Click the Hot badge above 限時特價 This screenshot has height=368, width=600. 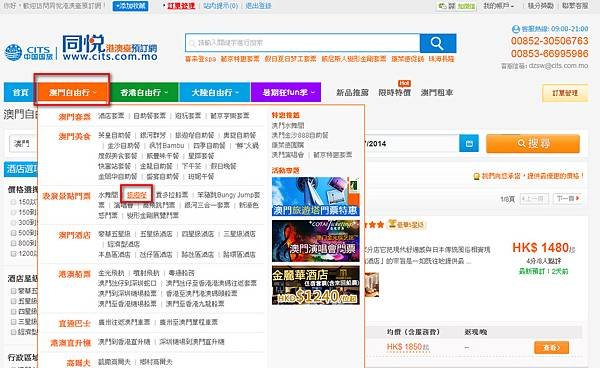(x=404, y=83)
